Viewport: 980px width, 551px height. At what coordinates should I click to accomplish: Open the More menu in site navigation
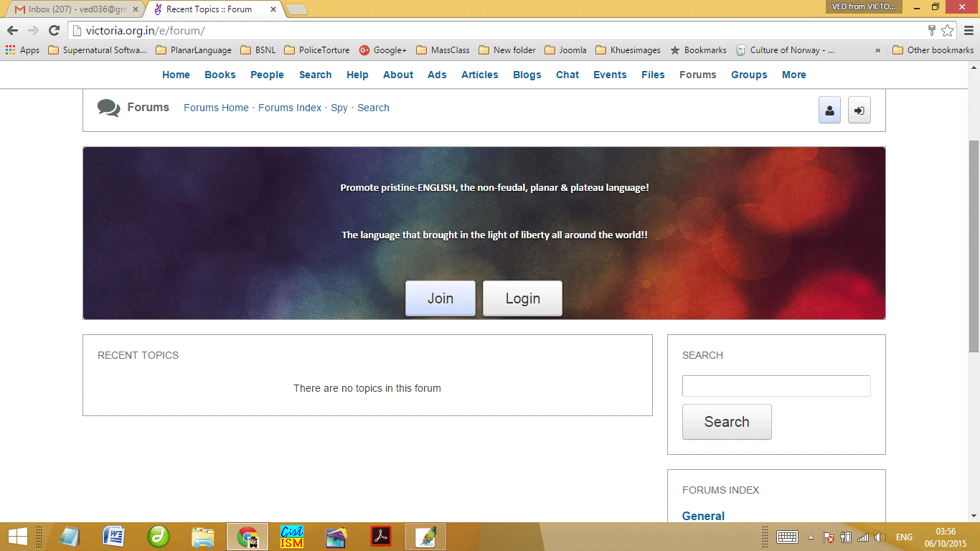794,75
